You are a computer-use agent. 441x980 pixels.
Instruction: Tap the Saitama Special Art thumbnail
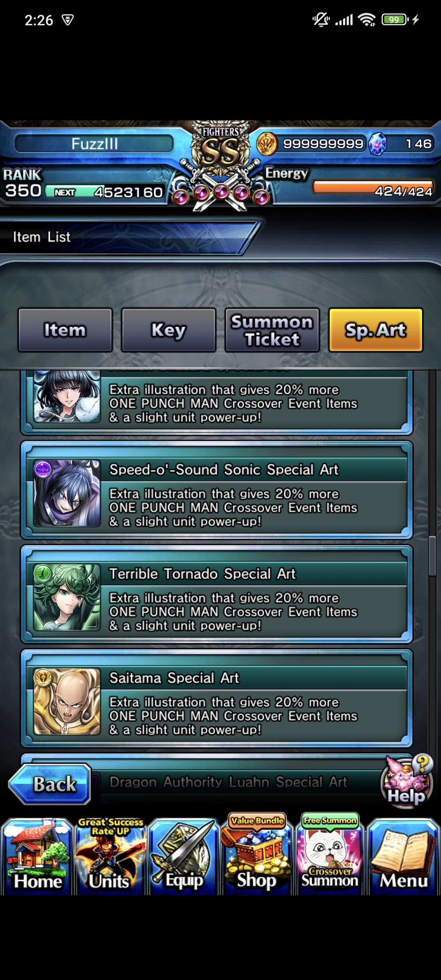coord(67,701)
